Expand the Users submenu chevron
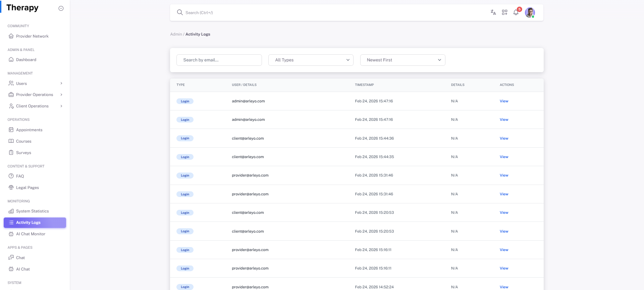Image resolution: width=644 pixels, height=290 pixels. tap(61, 83)
